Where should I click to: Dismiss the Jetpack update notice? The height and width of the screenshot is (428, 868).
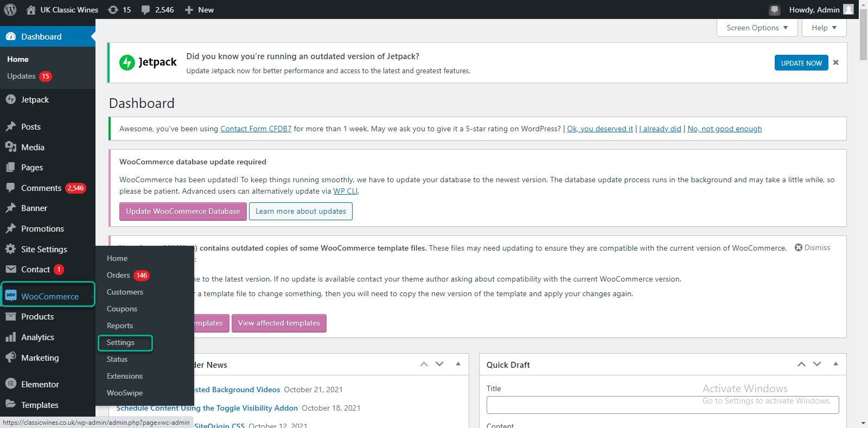tap(836, 62)
